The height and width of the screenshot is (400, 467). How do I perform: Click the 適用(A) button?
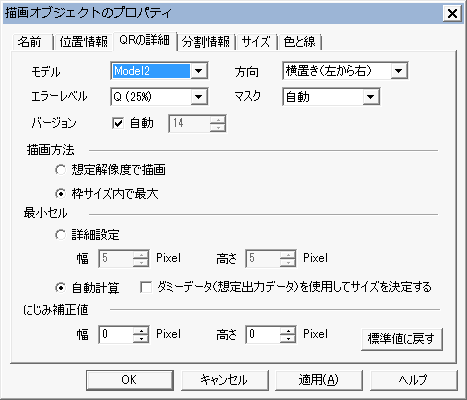coord(319,380)
